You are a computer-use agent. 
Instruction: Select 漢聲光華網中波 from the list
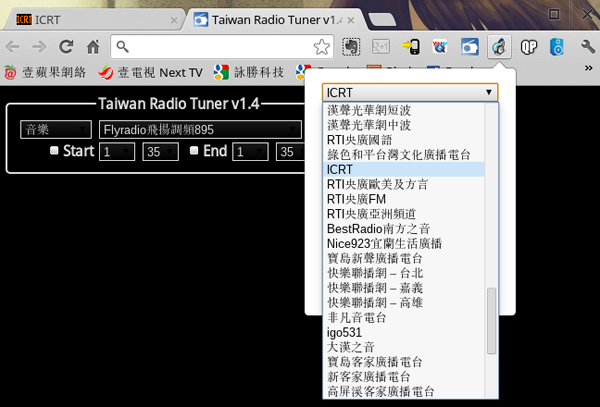click(x=404, y=125)
